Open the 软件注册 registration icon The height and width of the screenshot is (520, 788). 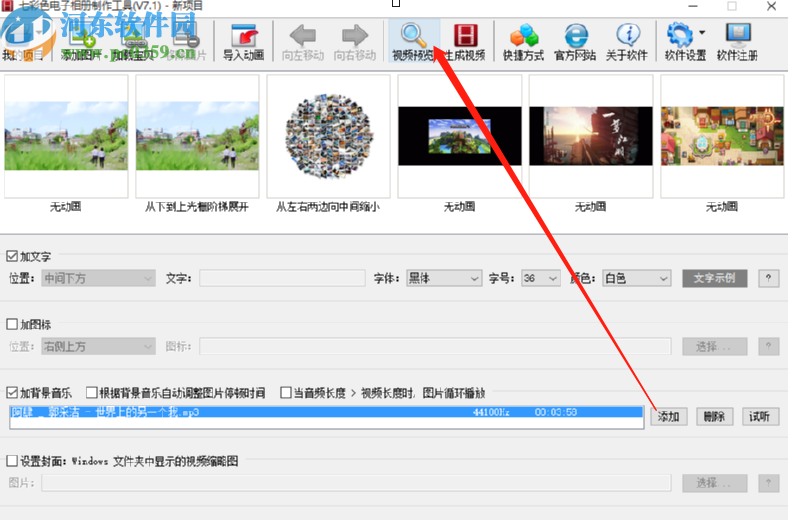[x=738, y=35]
